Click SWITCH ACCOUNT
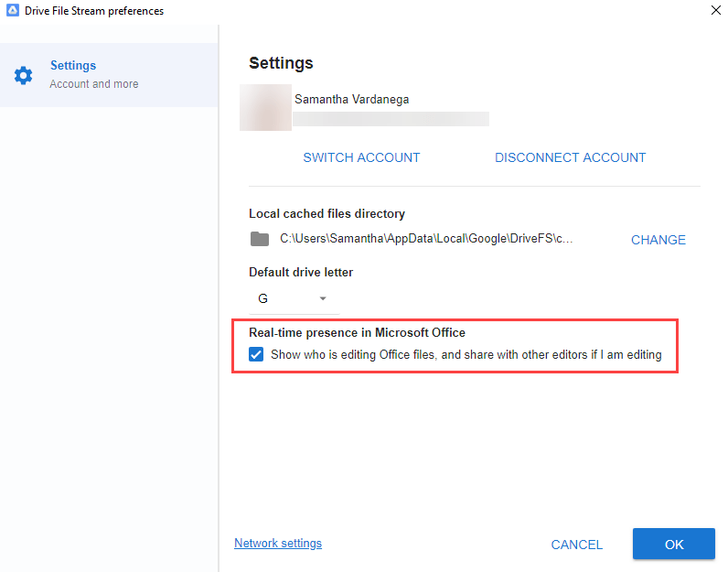Image resolution: width=728 pixels, height=572 pixels. click(x=361, y=157)
